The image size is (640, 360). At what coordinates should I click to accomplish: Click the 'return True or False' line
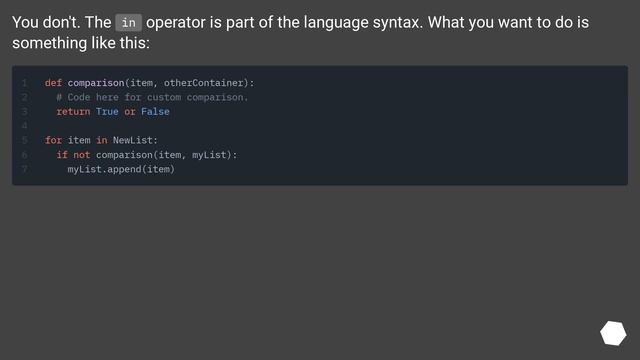[113, 111]
